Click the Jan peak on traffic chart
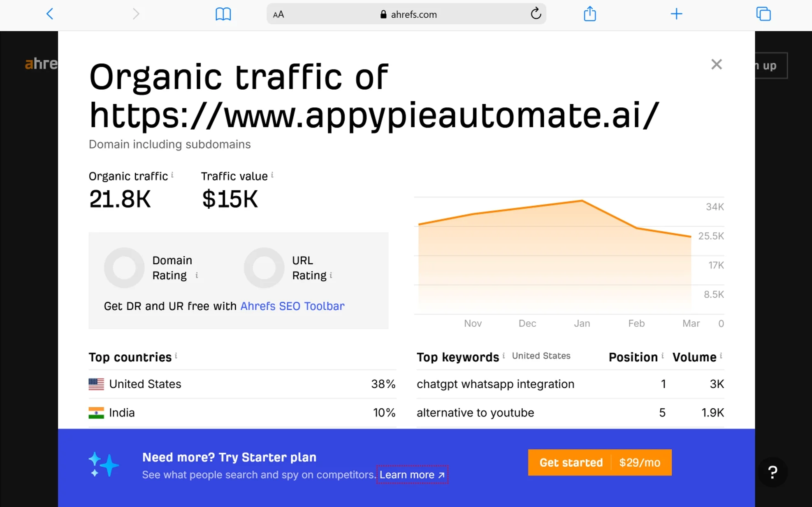 (x=582, y=200)
